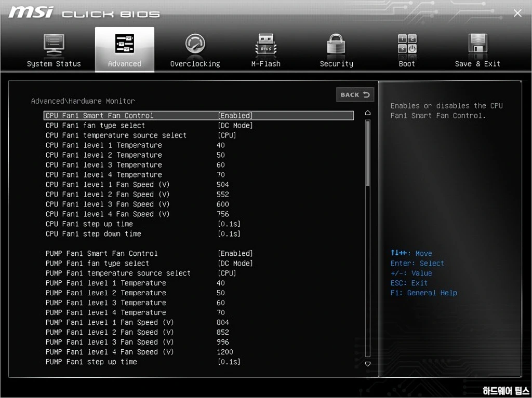Image resolution: width=532 pixels, height=398 pixels.
Task: Switch to the System Status tab label
Action: pos(54,64)
